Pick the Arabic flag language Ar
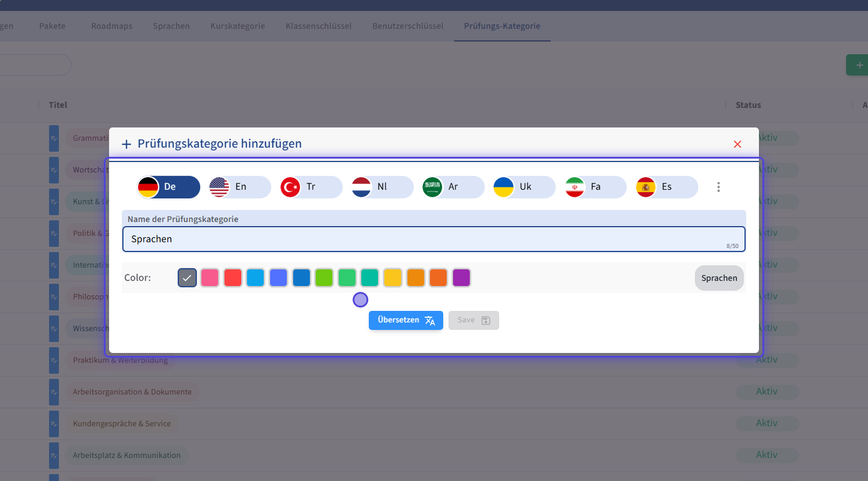Viewport: 868px width, 481px height. tap(452, 187)
